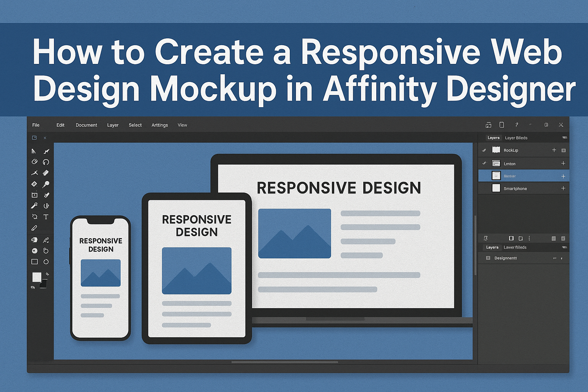Select the open circular-arrow tool

(x=46, y=162)
